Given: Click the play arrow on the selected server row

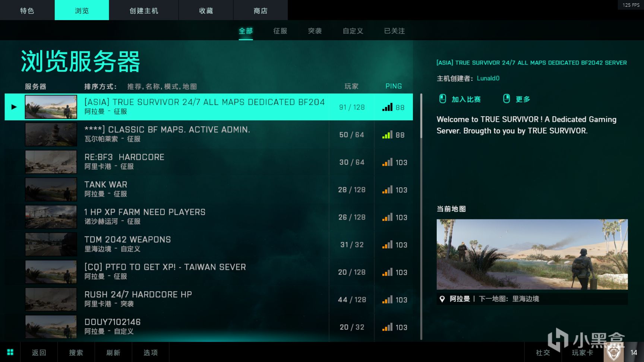Looking at the screenshot, I should click(x=14, y=107).
